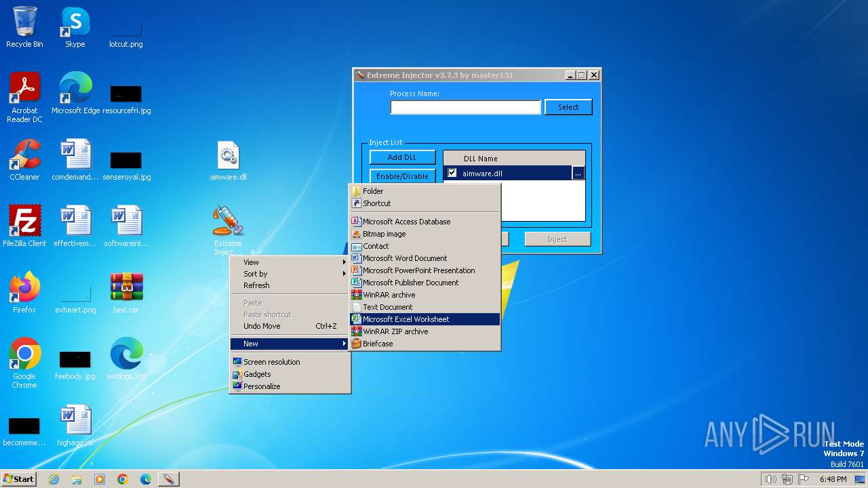Select the highago.rtf document icon
Image resolution: width=868 pixels, height=488 pixels.
click(x=75, y=426)
